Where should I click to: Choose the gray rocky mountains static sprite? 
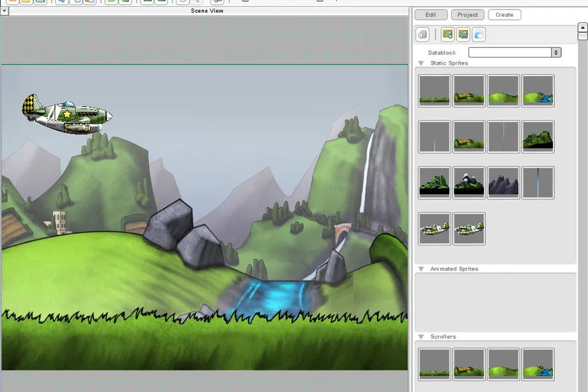[504, 183]
